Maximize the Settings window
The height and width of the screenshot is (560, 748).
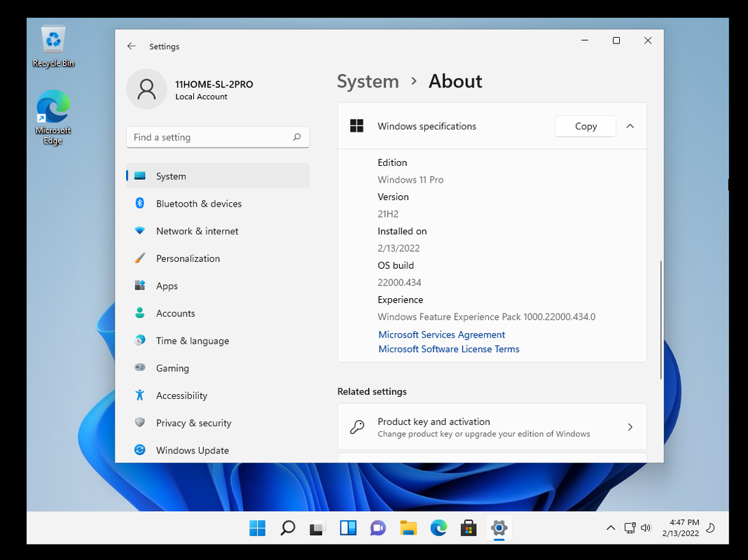click(x=616, y=41)
